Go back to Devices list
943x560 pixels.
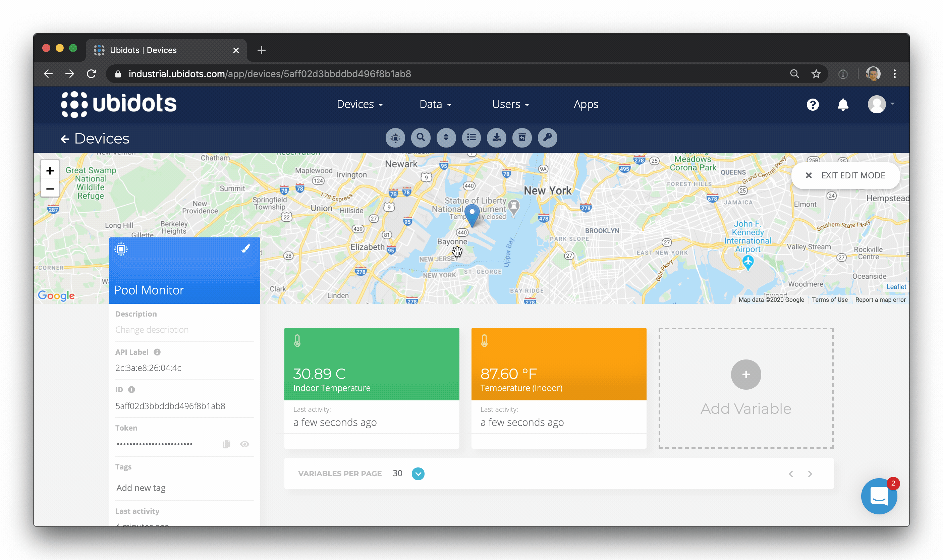click(x=95, y=139)
